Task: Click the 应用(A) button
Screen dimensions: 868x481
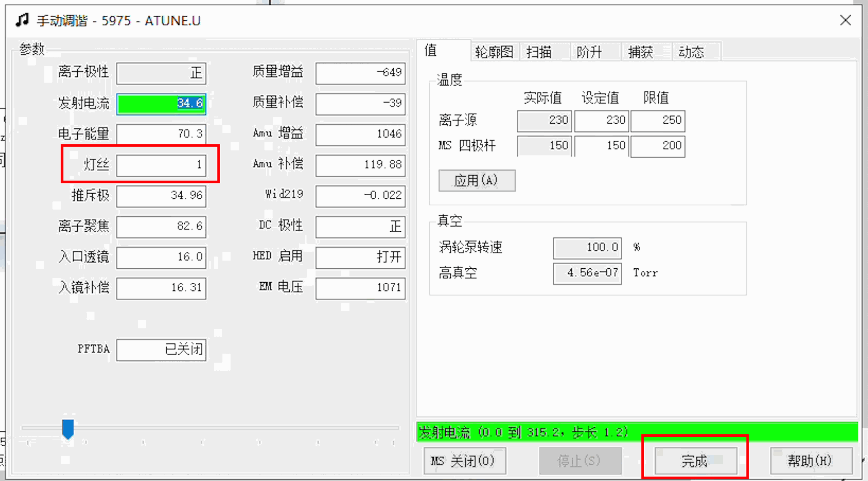Action: (x=476, y=181)
